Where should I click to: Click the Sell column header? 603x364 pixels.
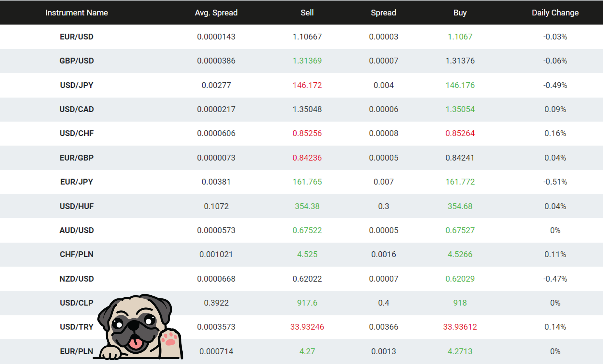pos(307,13)
